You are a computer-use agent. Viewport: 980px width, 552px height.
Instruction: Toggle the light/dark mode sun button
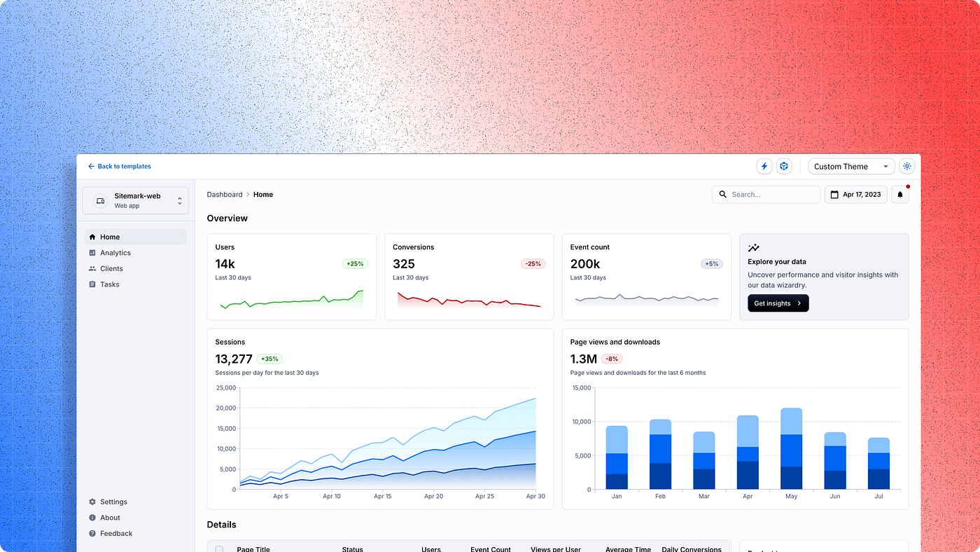click(907, 167)
